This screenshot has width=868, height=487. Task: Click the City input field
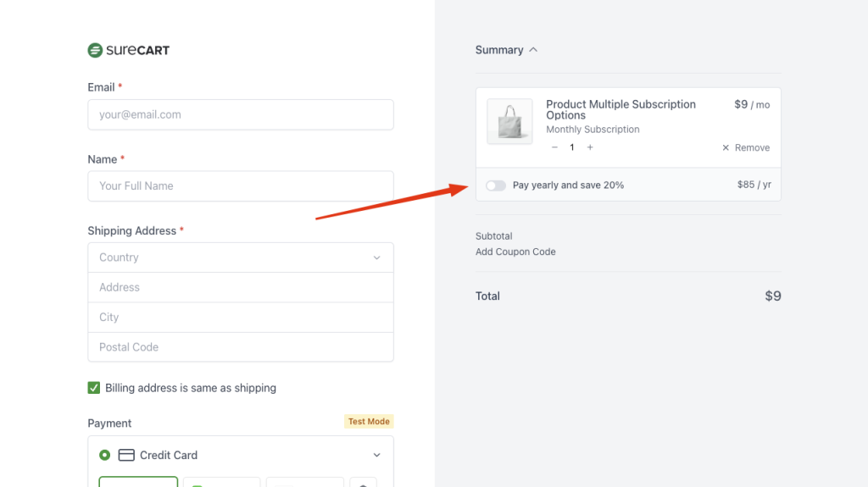point(240,317)
